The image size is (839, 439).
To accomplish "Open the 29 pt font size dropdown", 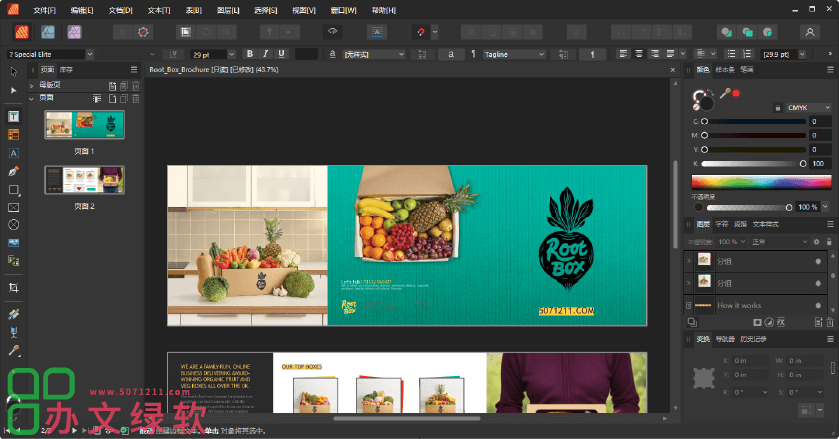I will coord(232,54).
